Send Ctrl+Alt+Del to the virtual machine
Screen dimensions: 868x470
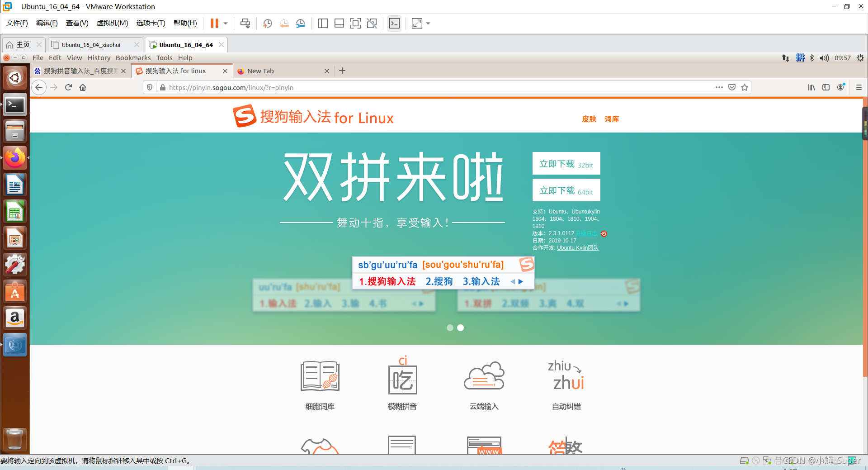(245, 23)
